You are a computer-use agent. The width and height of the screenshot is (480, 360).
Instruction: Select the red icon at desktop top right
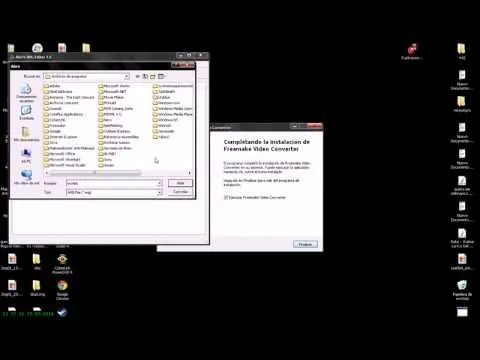(412, 51)
